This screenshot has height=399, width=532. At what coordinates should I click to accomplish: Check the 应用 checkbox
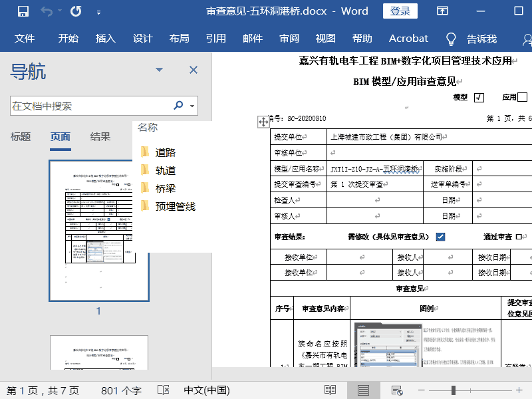[523, 98]
